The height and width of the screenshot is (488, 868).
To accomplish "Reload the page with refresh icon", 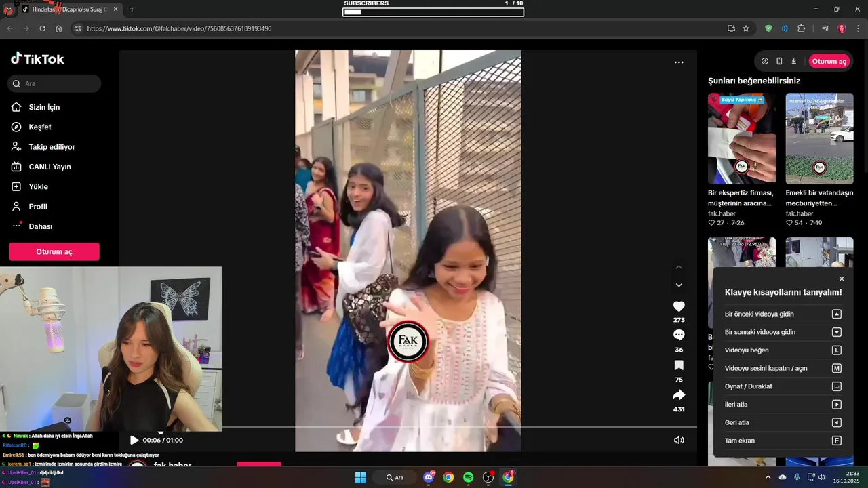I will point(42,28).
